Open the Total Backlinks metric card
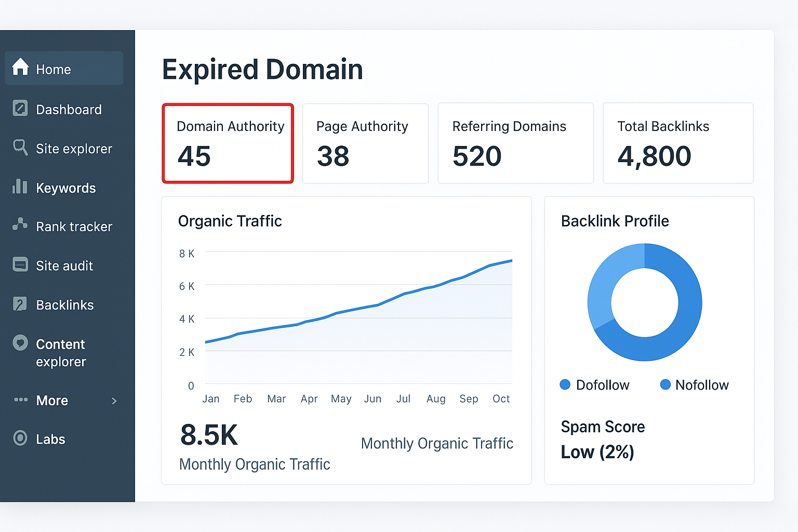The width and height of the screenshot is (798, 532). [x=678, y=143]
